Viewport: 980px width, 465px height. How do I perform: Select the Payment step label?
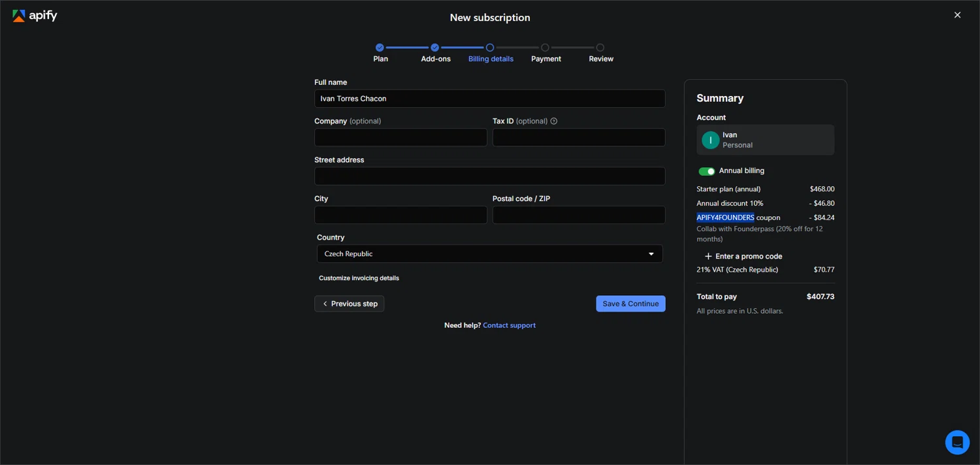(x=546, y=59)
